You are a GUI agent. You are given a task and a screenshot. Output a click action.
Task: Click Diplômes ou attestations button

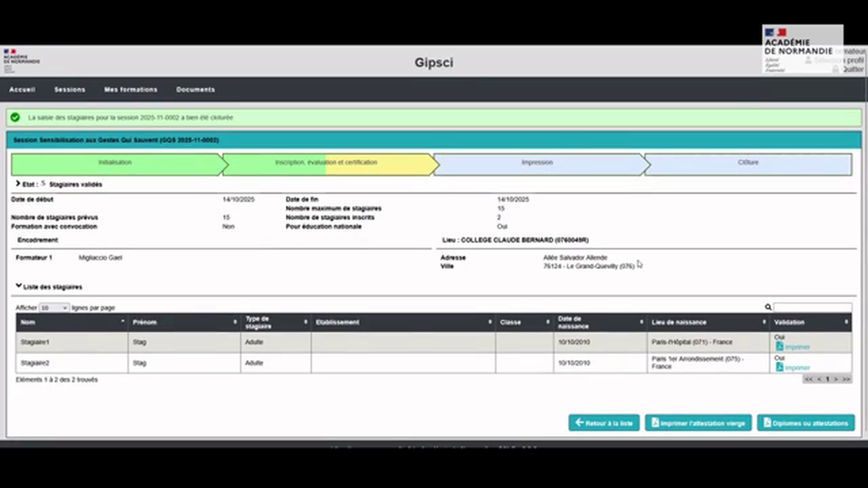click(x=806, y=423)
